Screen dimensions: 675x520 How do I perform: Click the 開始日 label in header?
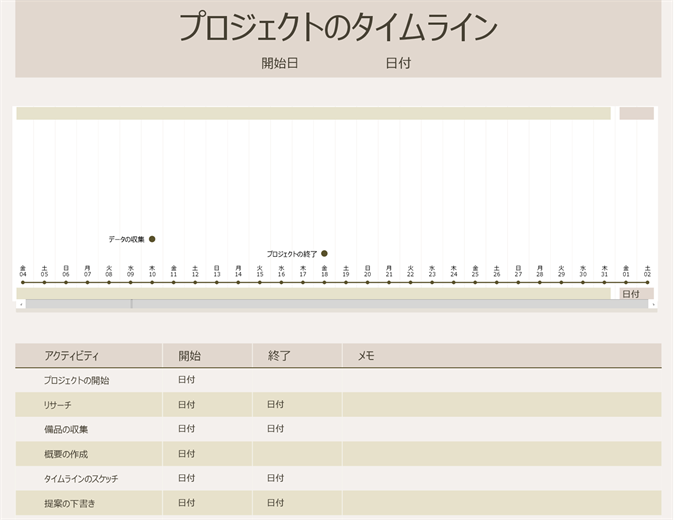(280, 63)
